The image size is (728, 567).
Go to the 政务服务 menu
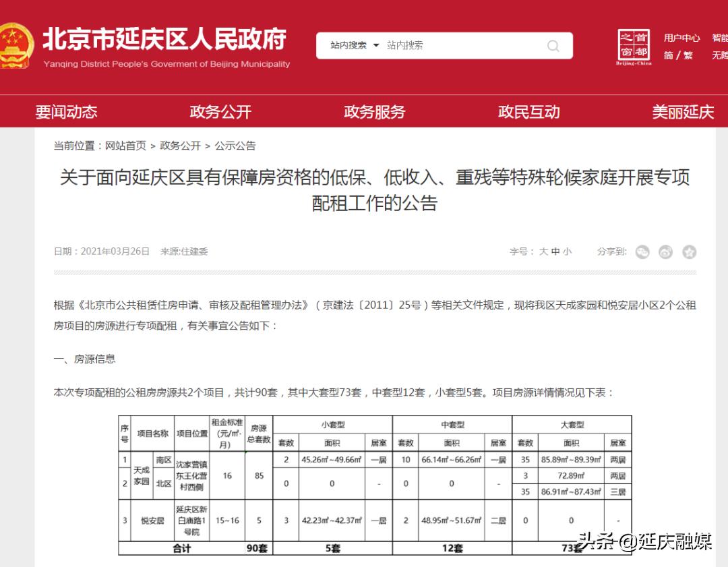click(x=375, y=111)
